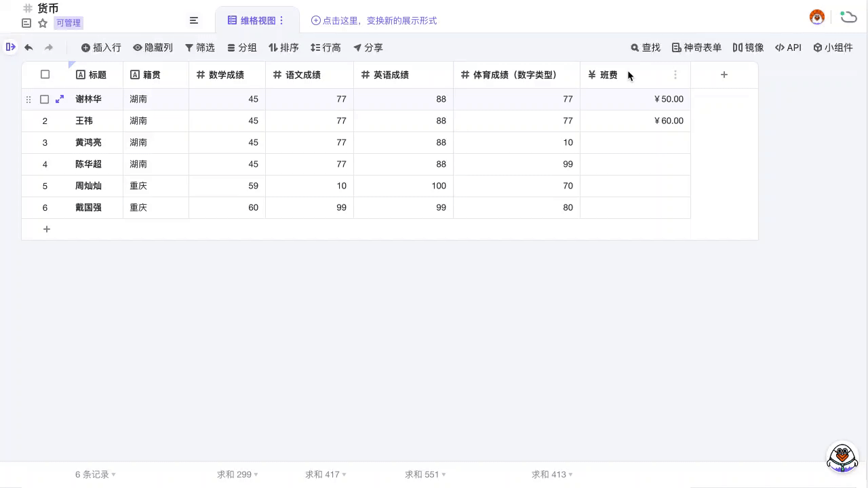The image size is (868, 488).
Task: Open the 小组件 widgets panel
Action: pyautogui.click(x=833, y=47)
